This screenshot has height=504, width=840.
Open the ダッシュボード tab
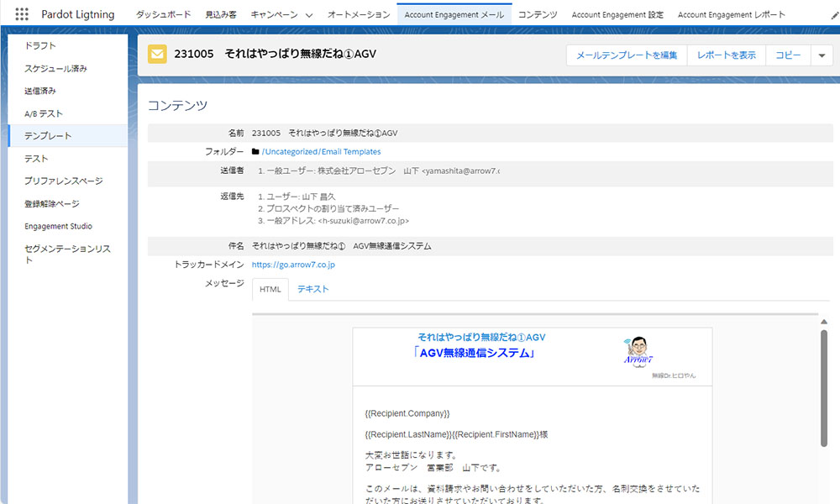(163, 14)
